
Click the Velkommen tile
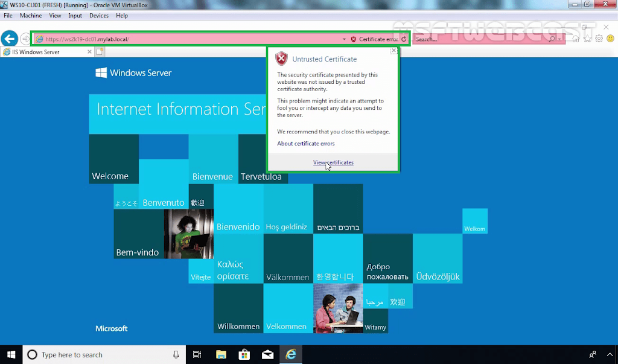288,308
